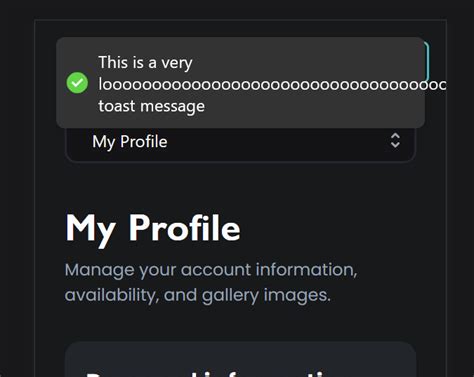474x377 pixels.
Task: Click the 'This is a very' toast line
Action: tap(145, 62)
